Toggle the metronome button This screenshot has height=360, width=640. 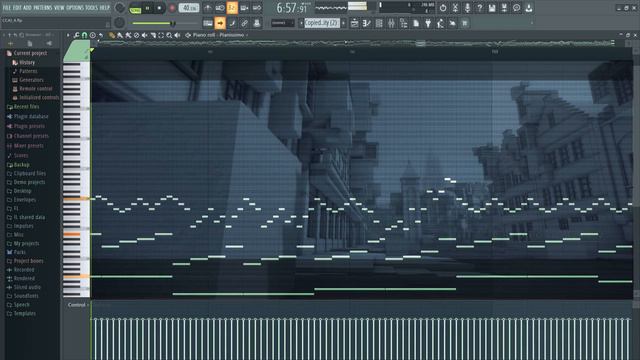click(208, 8)
